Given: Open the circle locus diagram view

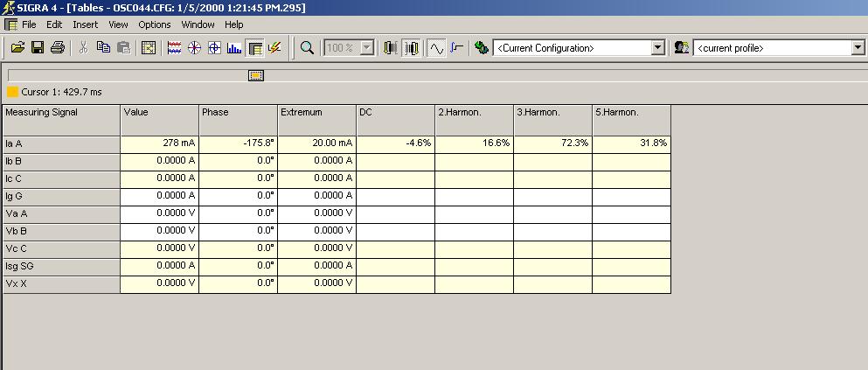Looking at the screenshot, I should pos(214,47).
